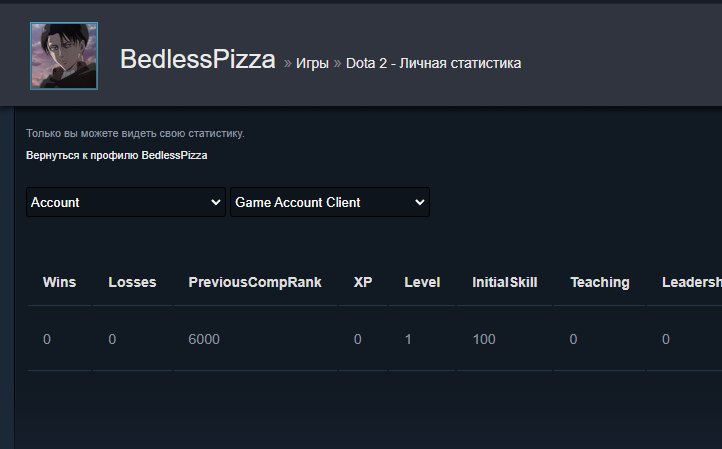Open the Game Account Client dropdown
The height and width of the screenshot is (449, 722).
click(330, 202)
